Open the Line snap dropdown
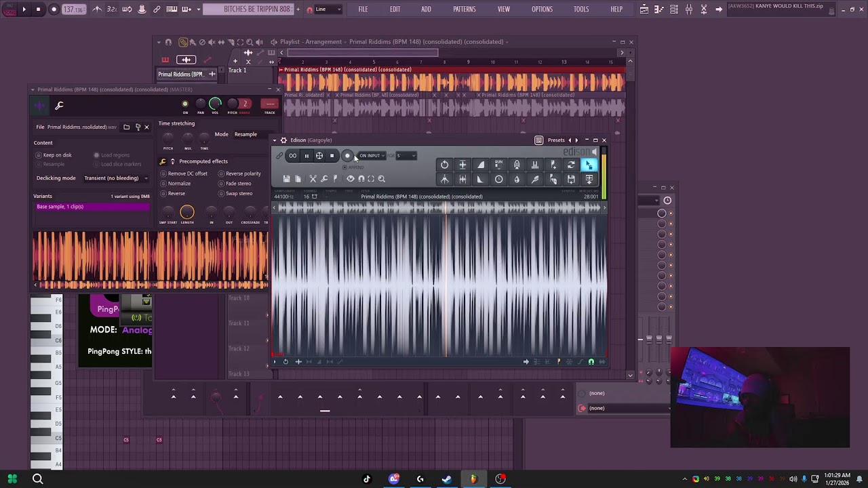The height and width of the screenshot is (488, 868). 328,9
